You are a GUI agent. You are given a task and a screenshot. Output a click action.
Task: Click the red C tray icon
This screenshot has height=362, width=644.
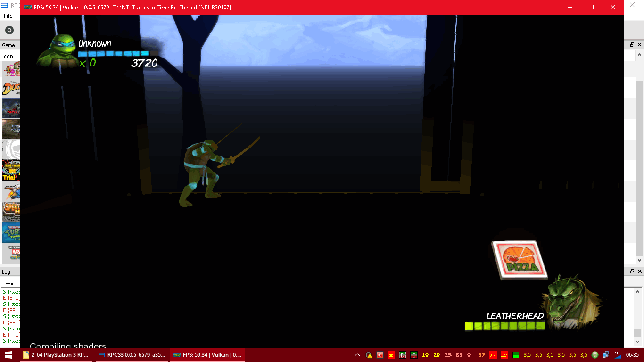(x=380, y=355)
